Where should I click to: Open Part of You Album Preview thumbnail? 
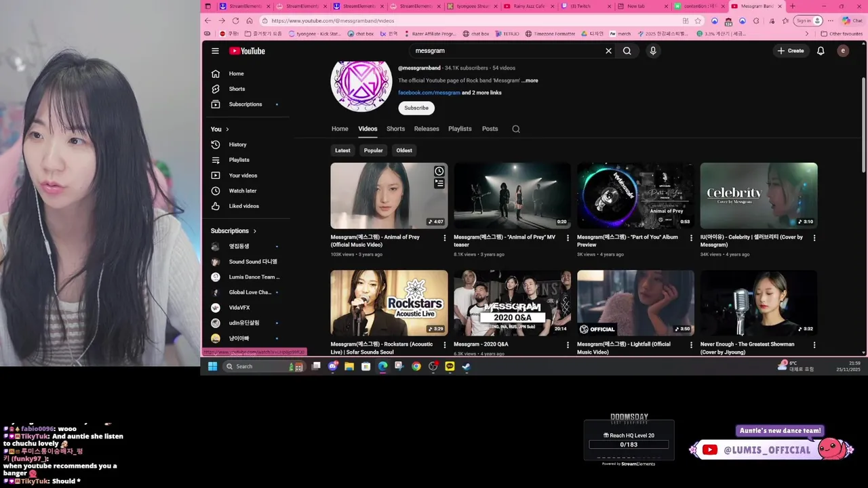635,195
